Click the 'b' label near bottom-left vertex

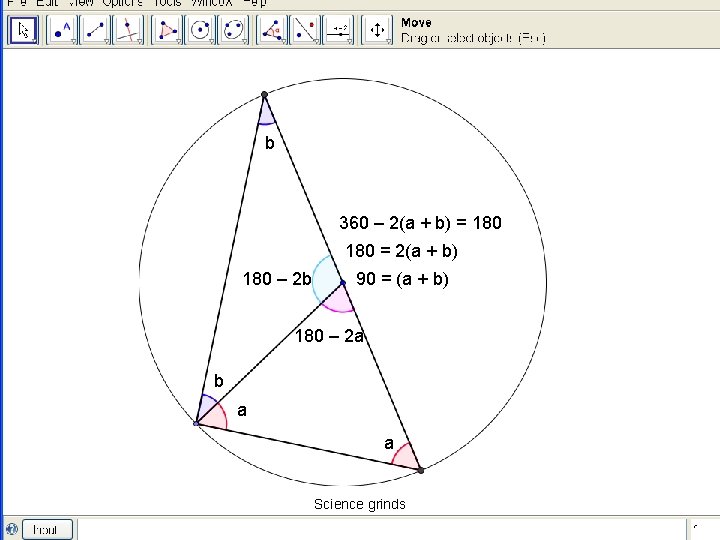pyautogui.click(x=219, y=381)
